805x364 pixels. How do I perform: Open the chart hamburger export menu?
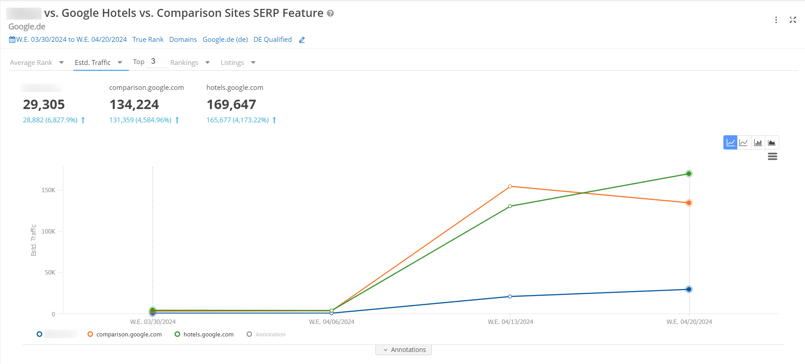(x=772, y=157)
